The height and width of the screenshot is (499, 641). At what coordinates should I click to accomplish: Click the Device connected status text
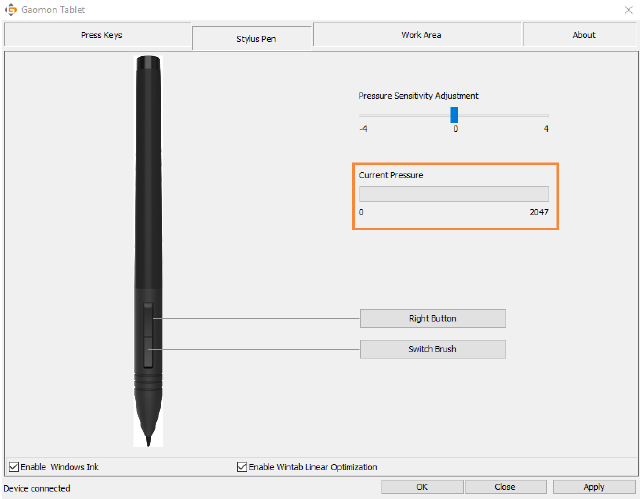[x=37, y=488]
